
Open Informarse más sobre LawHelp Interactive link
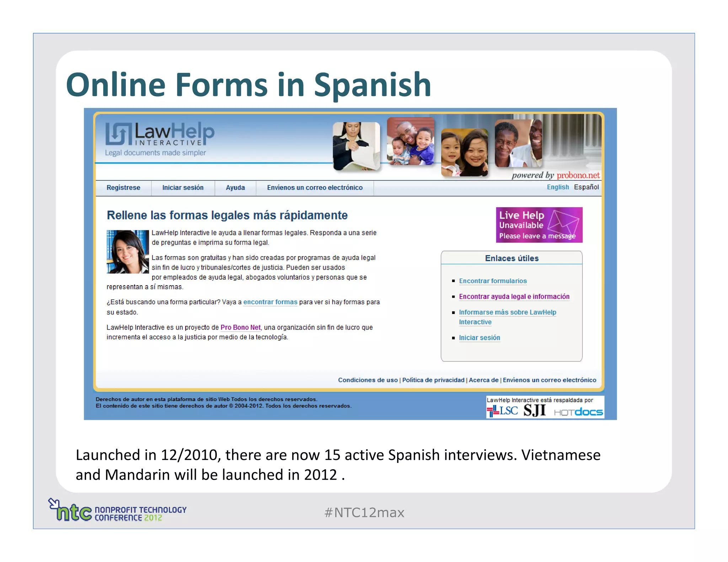pyautogui.click(x=507, y=317)
